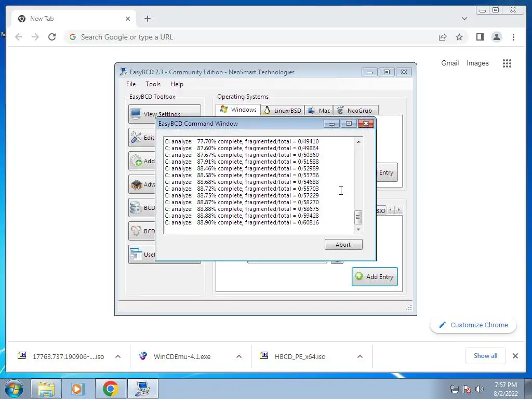Click the Chrome back arrow
Screen dimensions: 532x399
click(19, 37)
